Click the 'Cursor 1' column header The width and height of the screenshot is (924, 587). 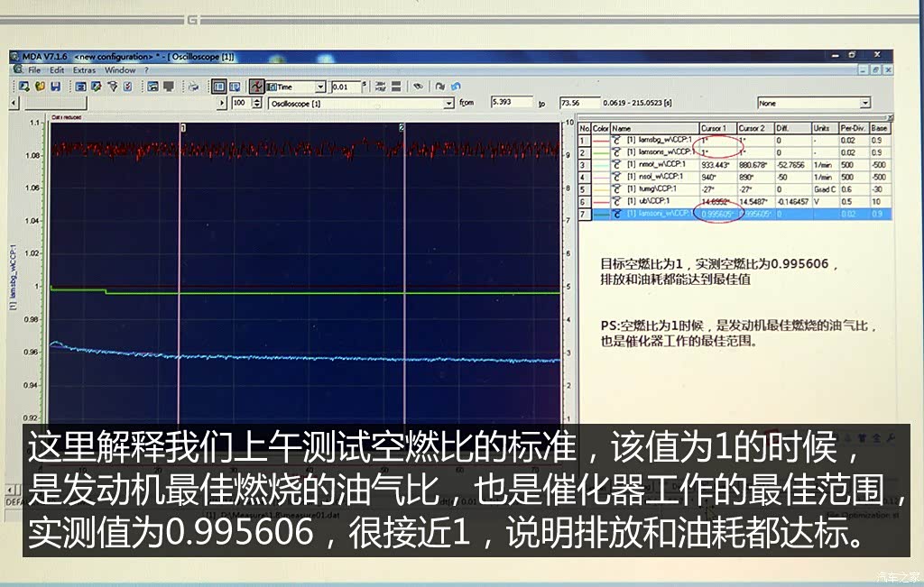pyautogui.click(x=717, y=128)
